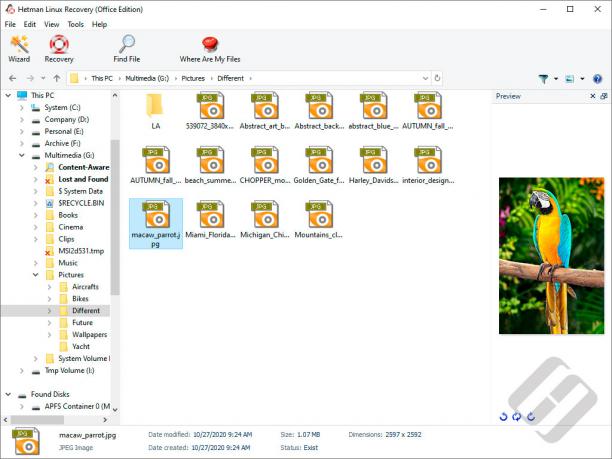Select the Lost and Found folder

coord(83,179)
